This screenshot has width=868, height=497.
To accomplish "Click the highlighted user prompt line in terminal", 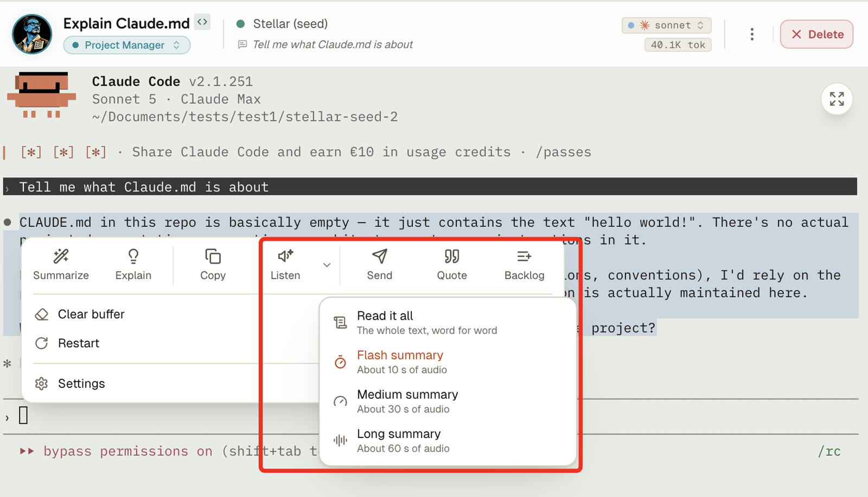I will 430,187.
